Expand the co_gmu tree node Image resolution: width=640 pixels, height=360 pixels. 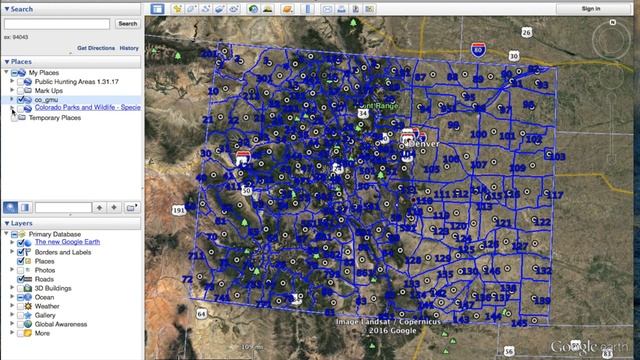pos(12,99)
